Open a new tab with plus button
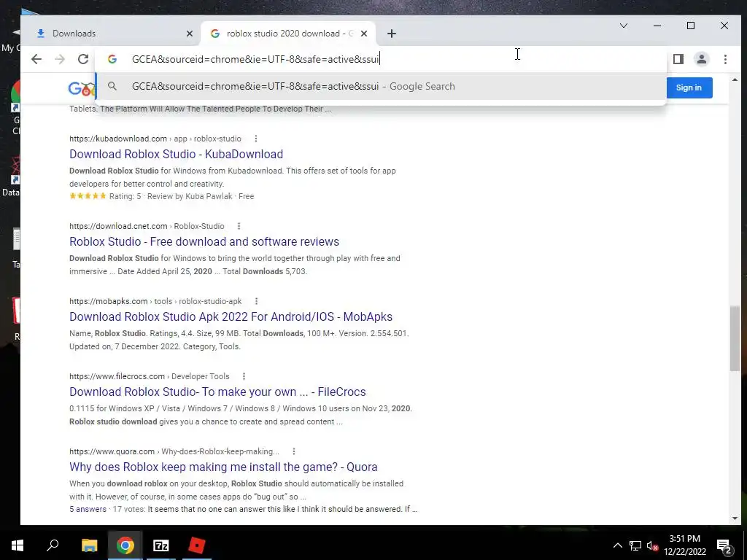Screen dimensions: 747x560 392,34
